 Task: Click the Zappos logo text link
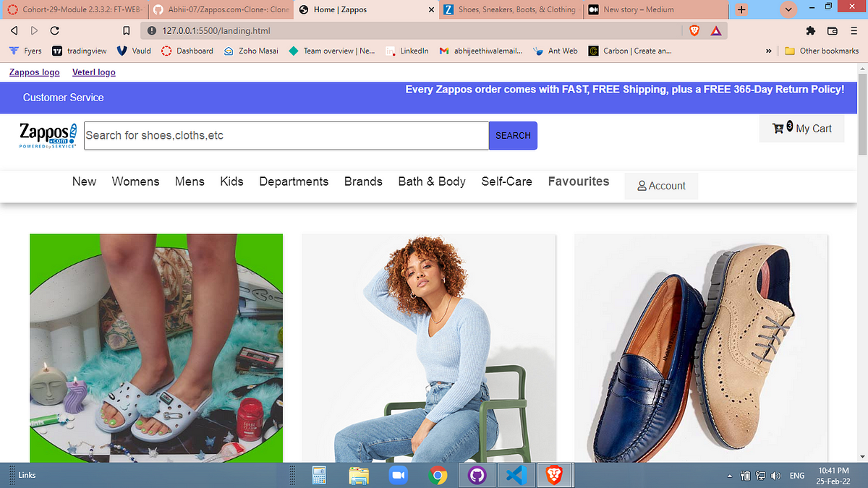(35, 72)
